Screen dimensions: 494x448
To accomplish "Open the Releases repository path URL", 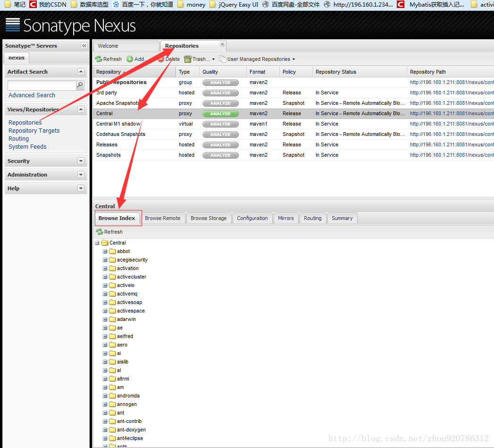I will [452, 145].
